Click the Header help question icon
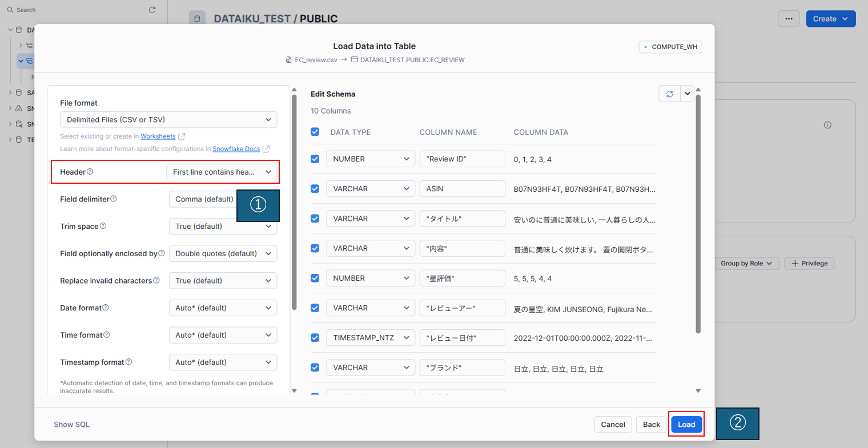 click(90, 172)
